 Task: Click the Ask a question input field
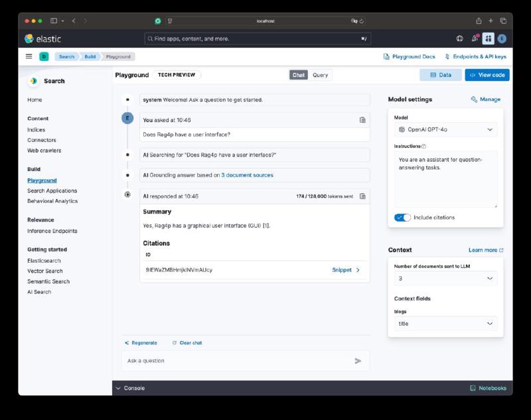pyautogui.click(x=246, y=361)
